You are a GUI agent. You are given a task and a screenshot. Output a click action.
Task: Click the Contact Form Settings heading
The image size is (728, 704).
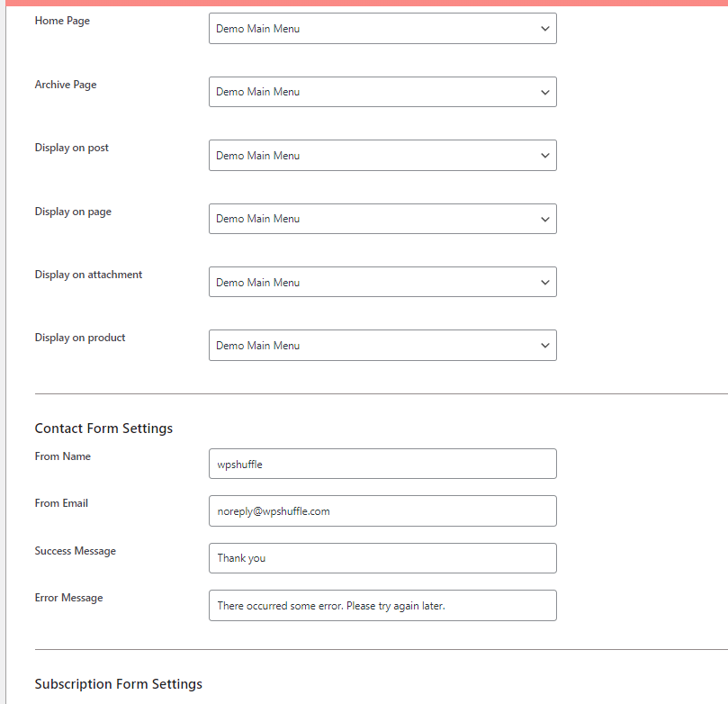[x=103, y=429]
